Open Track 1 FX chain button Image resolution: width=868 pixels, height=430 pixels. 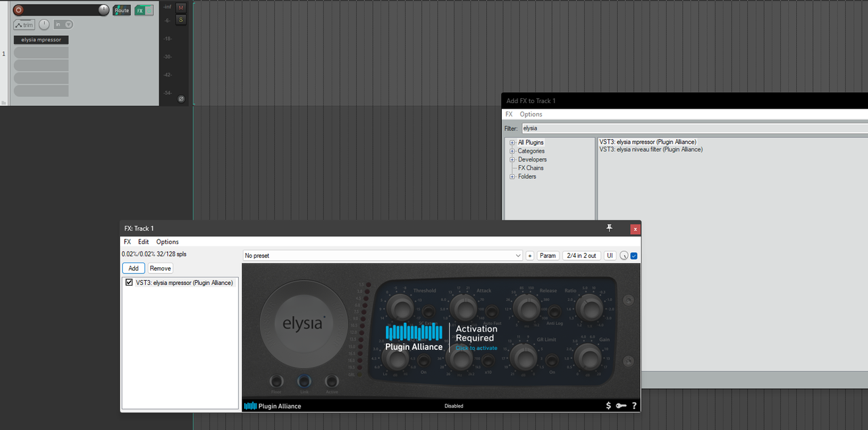(x=140, y=10)
